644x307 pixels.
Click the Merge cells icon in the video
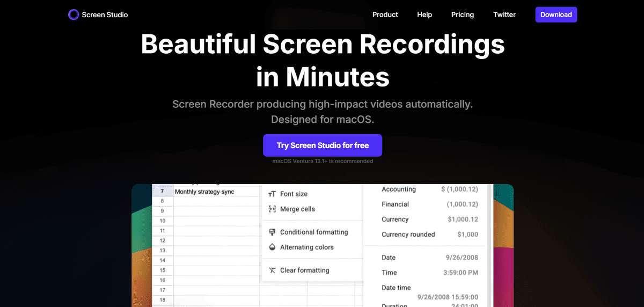pyautogui.click(x=272, y=209)
